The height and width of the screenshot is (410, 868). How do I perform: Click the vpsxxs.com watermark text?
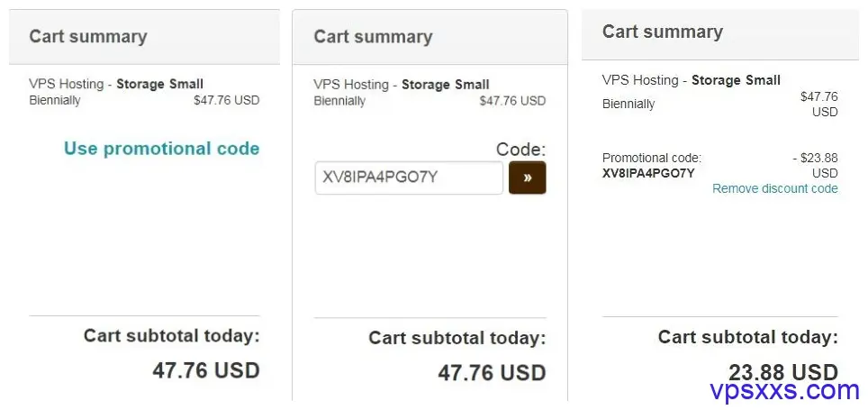point(784,390)
